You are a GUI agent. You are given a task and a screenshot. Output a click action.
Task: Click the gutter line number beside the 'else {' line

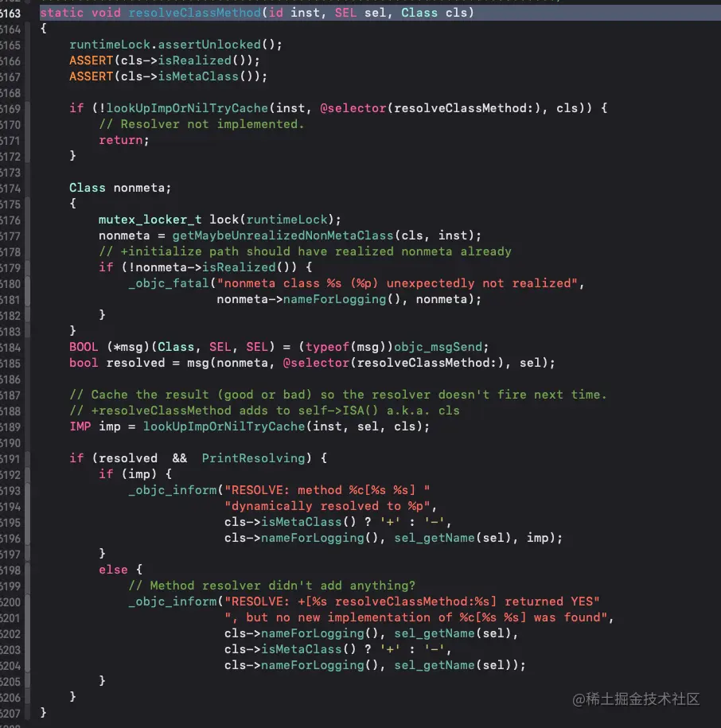click(10, 570)
